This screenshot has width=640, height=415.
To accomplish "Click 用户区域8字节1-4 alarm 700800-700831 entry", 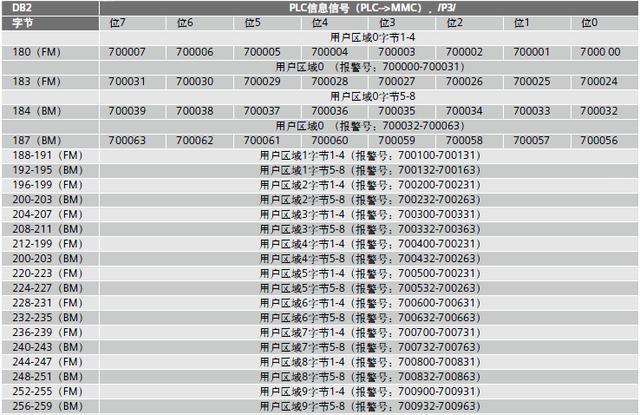I will pyautogui.click(x=370, y=362).
